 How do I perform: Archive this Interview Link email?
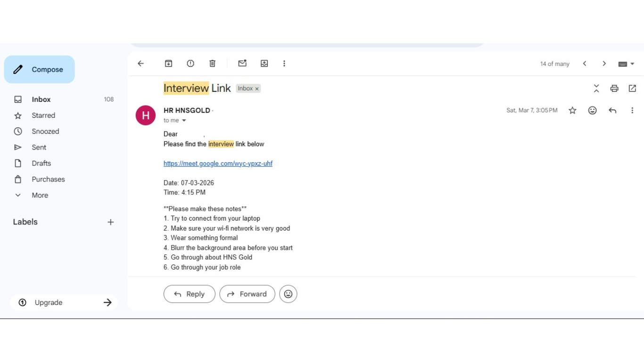point(168,64)
